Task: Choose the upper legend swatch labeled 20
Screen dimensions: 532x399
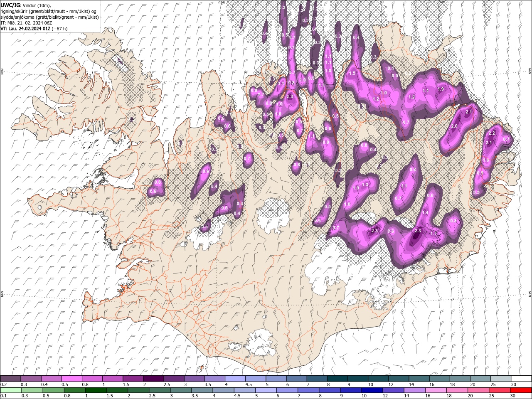Action: (x=480, y=379)
